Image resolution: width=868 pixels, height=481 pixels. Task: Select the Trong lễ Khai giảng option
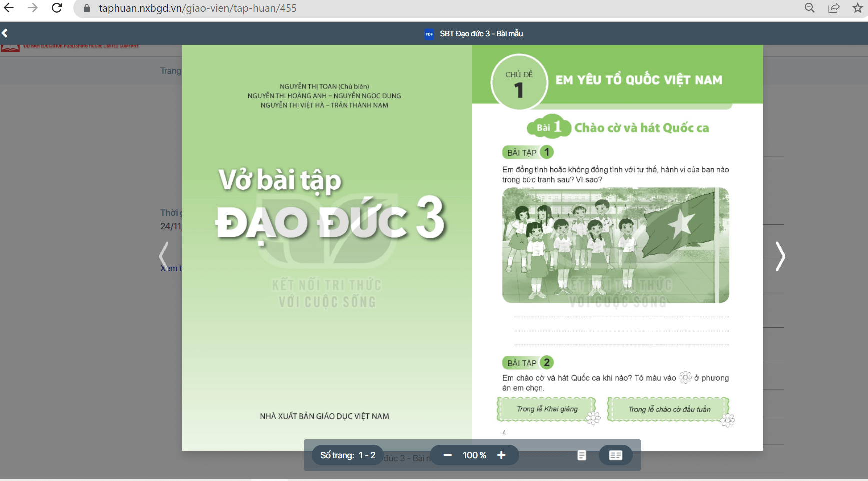547,409
